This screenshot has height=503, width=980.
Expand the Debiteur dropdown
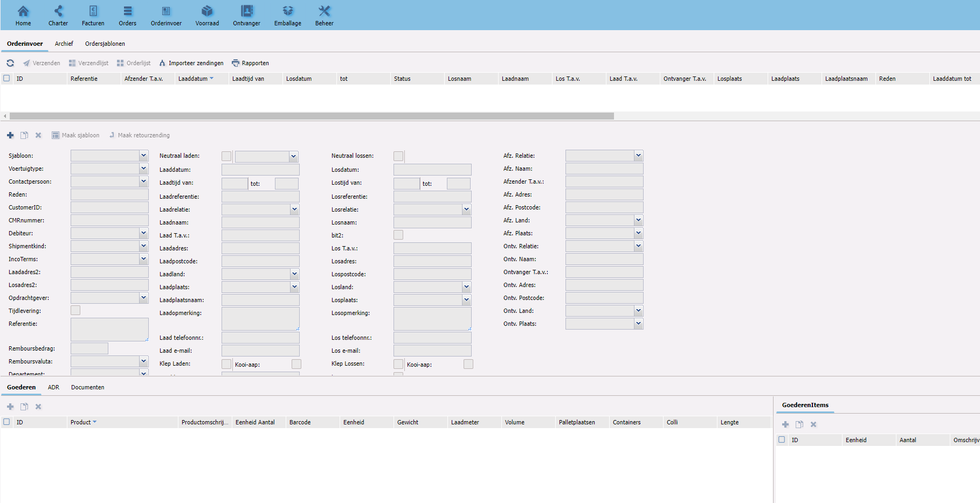tap(143, 233)
